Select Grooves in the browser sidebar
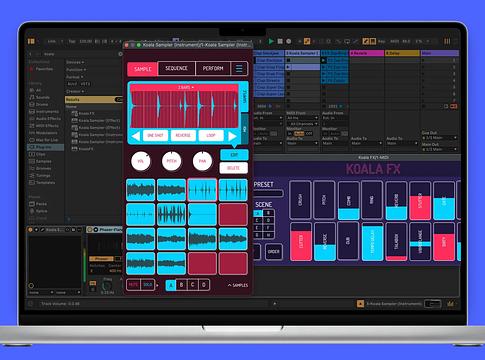Screen dimensions: 485x360 pos(41,168)
